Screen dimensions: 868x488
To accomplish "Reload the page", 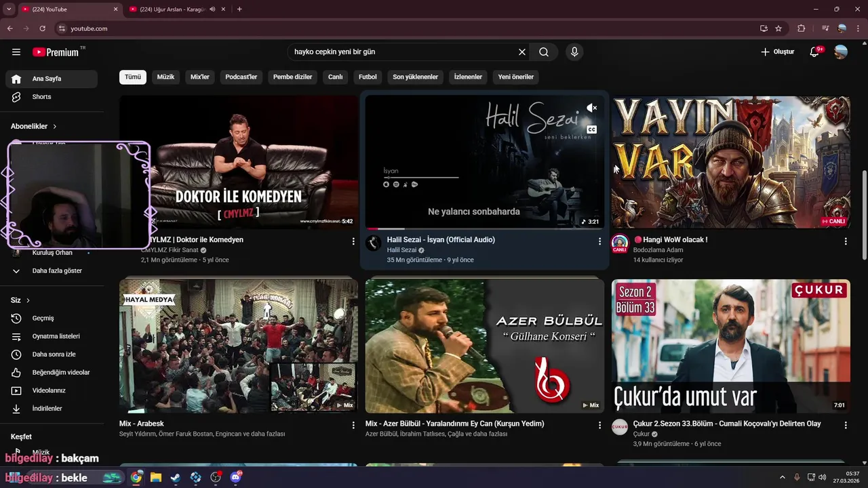I will pos(42,28).
